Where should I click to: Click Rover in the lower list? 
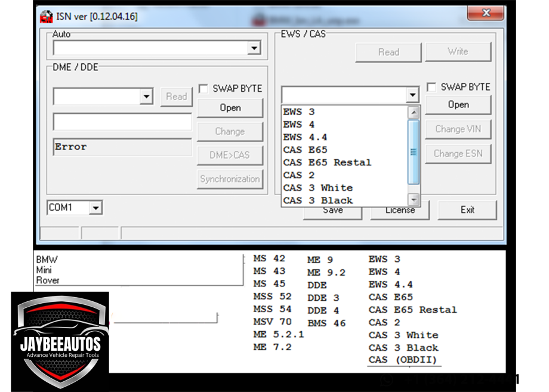[48, 280]
